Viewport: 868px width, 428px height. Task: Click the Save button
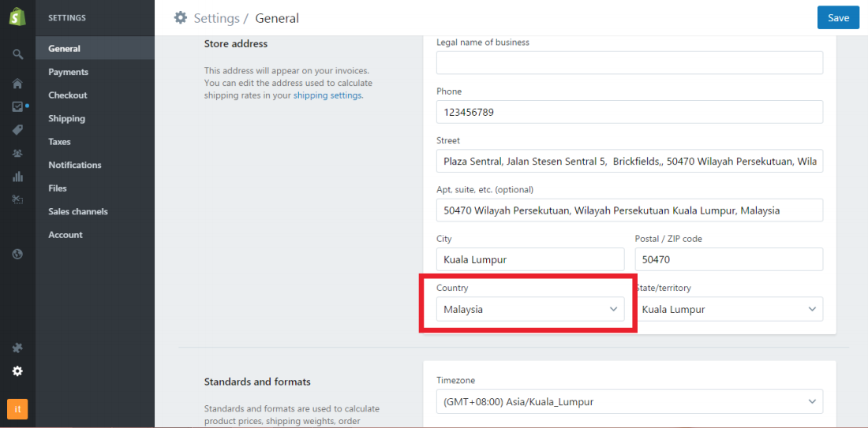pos(838,17)
